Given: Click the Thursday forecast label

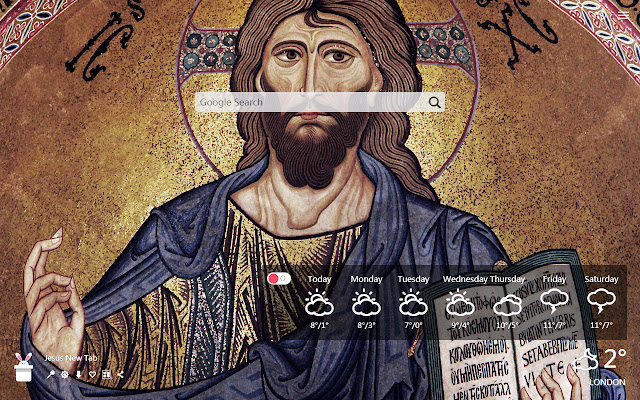Looking at the screenshot, I should click(x=507, y=279).
